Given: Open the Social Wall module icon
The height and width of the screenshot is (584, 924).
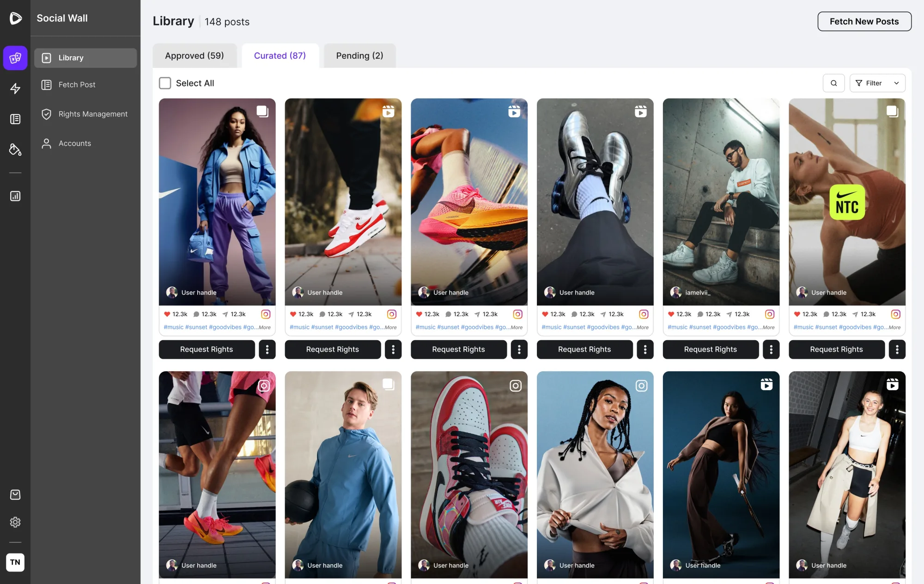Looking at the screenshot, I should coord(15,58).
